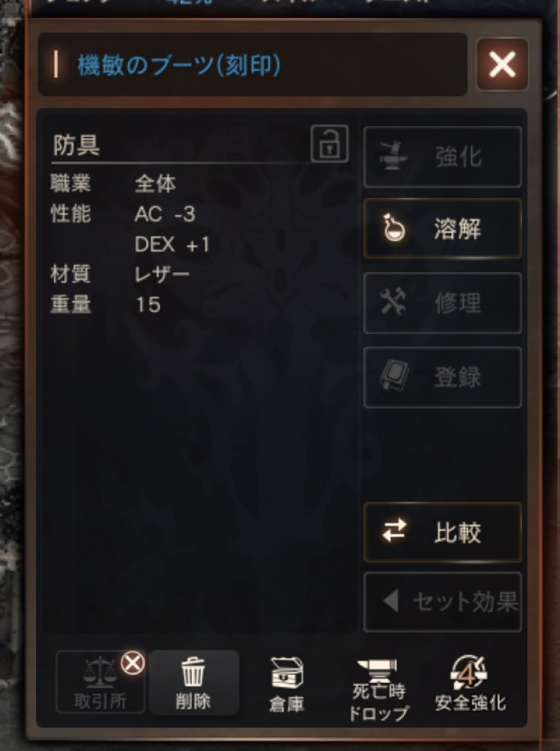The height and width of the screenshot is (751, 560).
Task: Select the 防具 category header
Action: coord(76,144)
